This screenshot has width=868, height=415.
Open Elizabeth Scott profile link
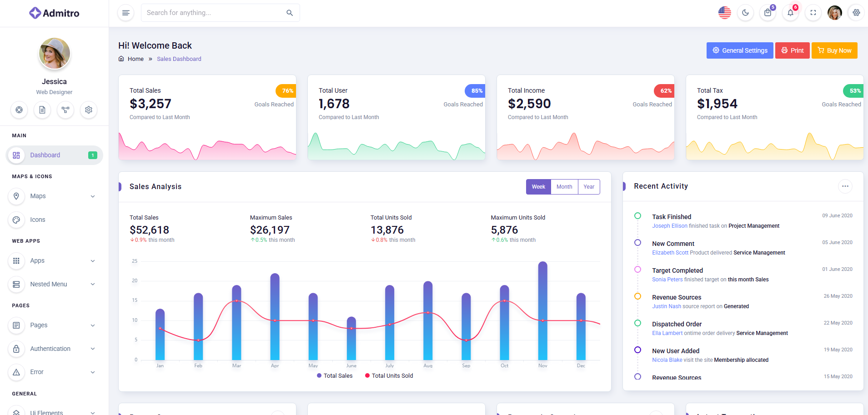point(670,253)
